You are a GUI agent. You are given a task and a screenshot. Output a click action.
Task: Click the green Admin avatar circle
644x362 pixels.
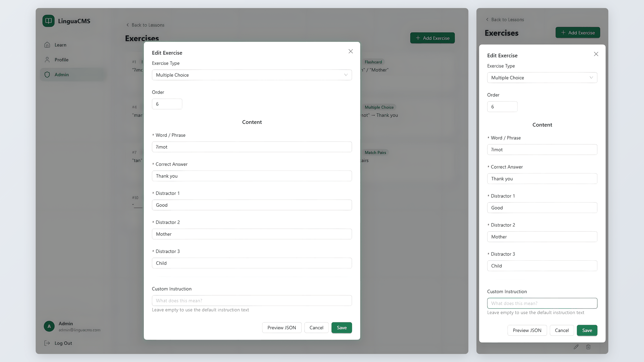pos(49,326)
